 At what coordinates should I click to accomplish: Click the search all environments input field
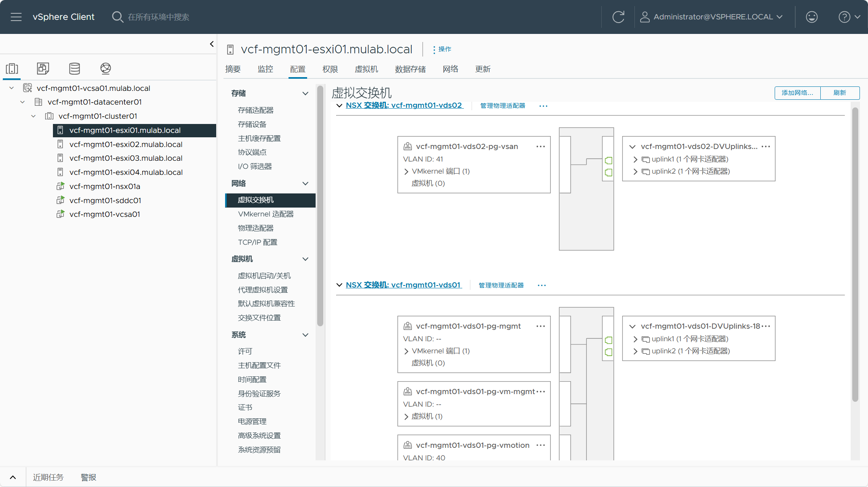coord(158,17)
